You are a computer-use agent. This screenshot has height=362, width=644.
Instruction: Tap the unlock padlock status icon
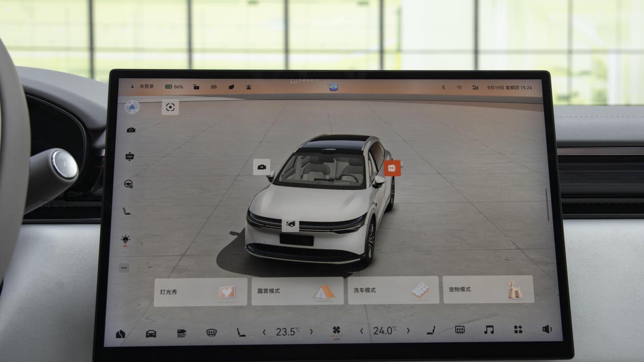coord(196,87)
